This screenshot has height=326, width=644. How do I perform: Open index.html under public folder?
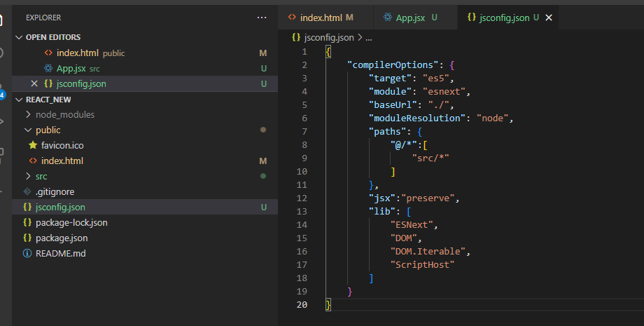pos(145,161)
